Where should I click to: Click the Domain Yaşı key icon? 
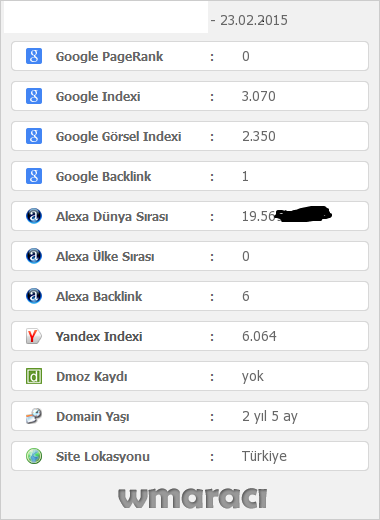tap(34, 416)
